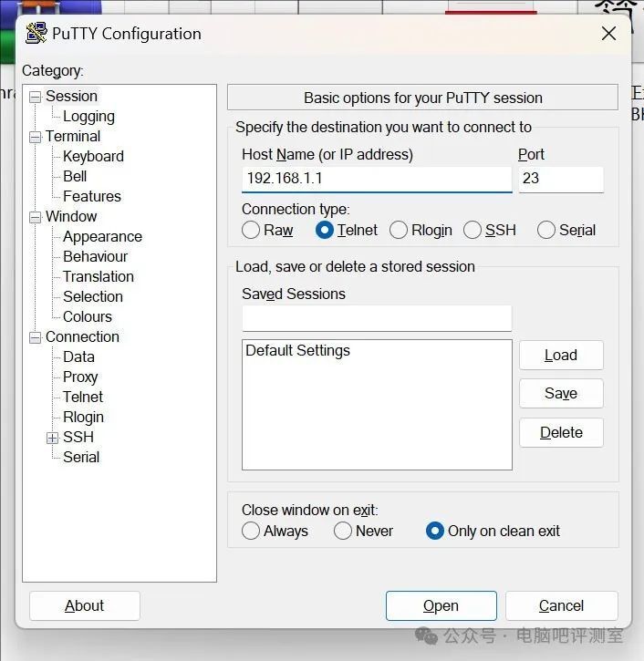
Task: Open the Logging category
Action: pyautogui.click(x=88, y=117)
